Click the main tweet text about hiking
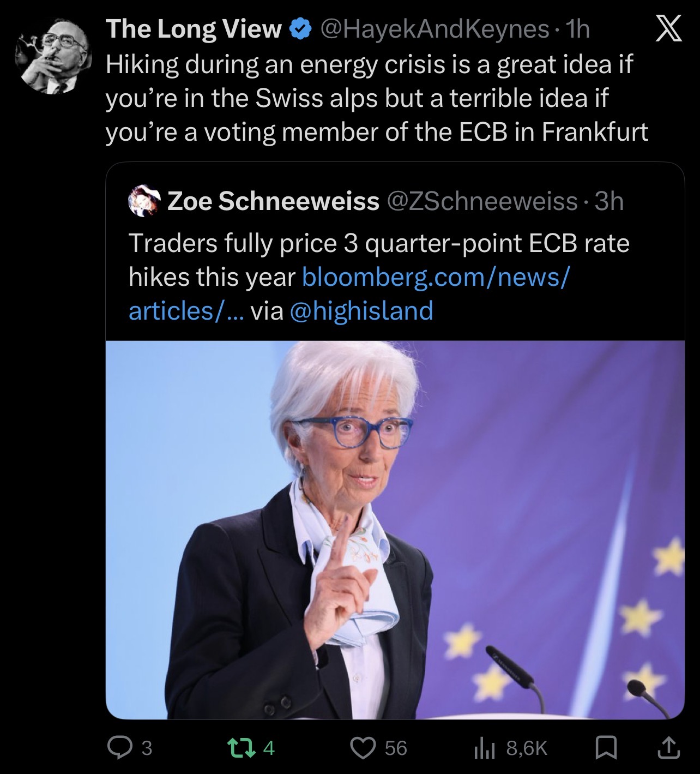This screenshot has height=774, width=700. [376, 98]
